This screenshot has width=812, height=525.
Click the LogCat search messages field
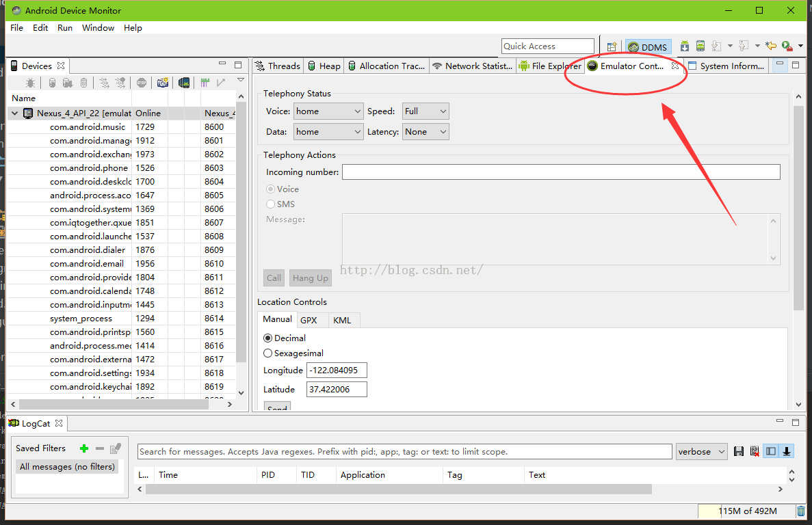click(x=405, y=452)
